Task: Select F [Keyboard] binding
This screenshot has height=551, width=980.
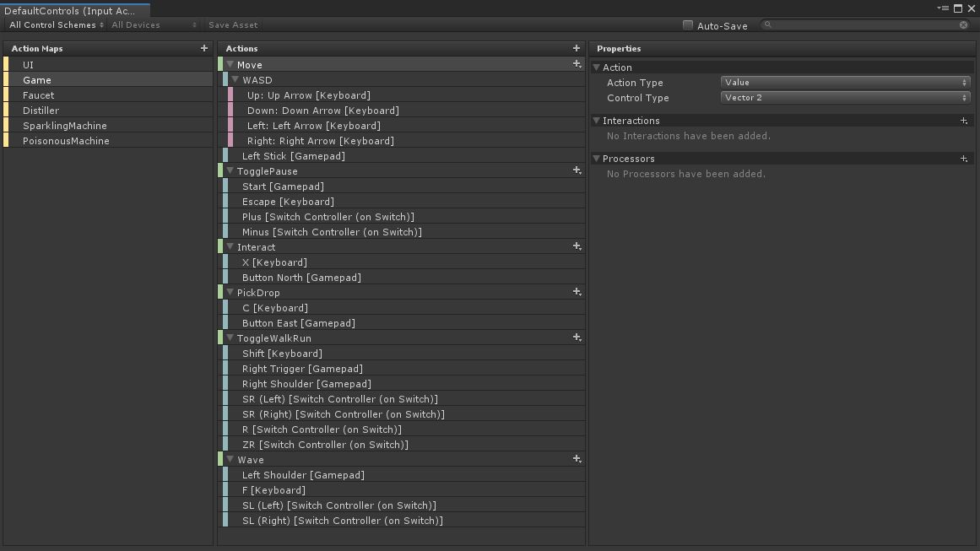Action: [403, 490]
